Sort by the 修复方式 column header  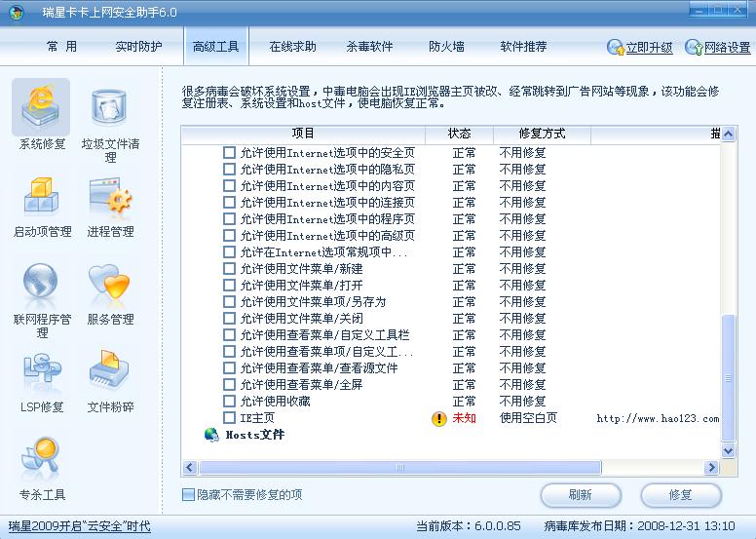pos(542,134)
